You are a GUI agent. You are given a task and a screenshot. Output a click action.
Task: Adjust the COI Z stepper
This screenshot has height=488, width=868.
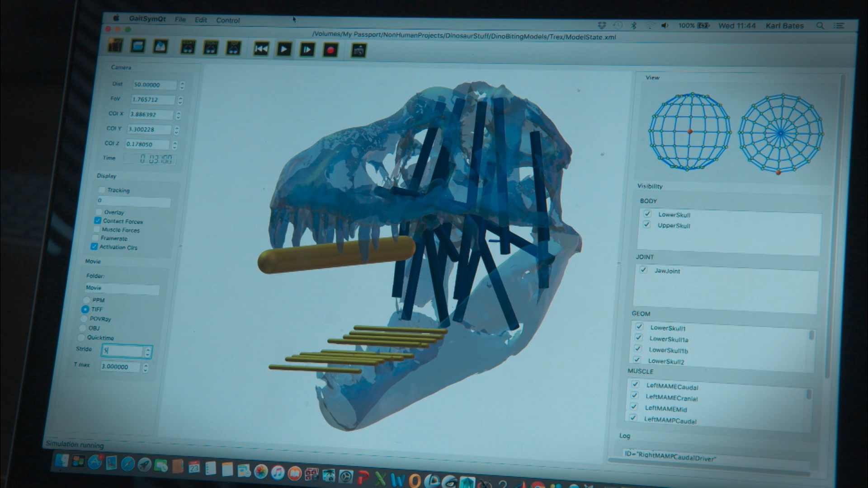click(x=175, y=145)
